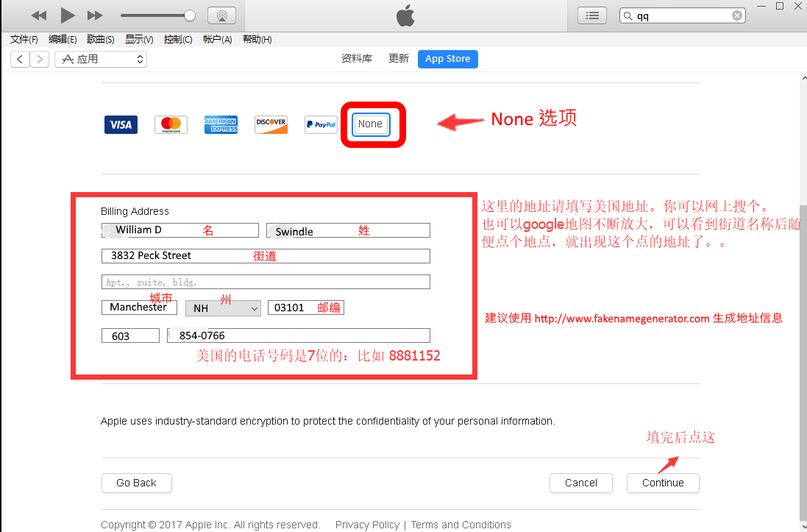Viewport: 807px width, 532px height.
Task: Click the city field Manchester
Action: click(140, 308)
